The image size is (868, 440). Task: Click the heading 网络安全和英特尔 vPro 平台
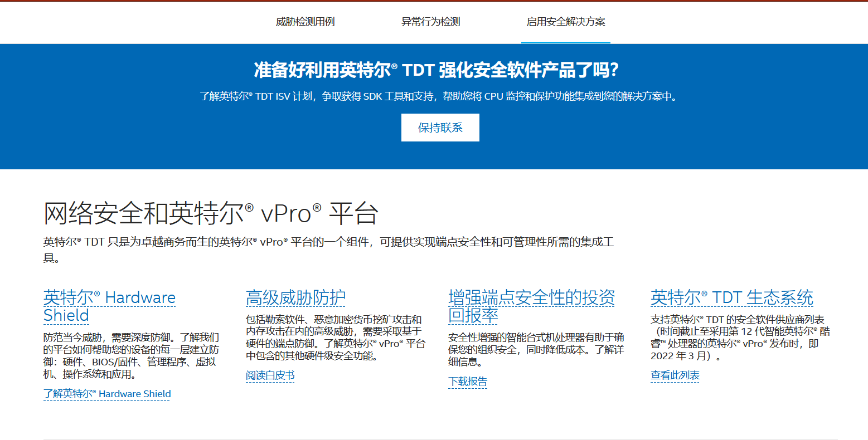coord(211,213)
